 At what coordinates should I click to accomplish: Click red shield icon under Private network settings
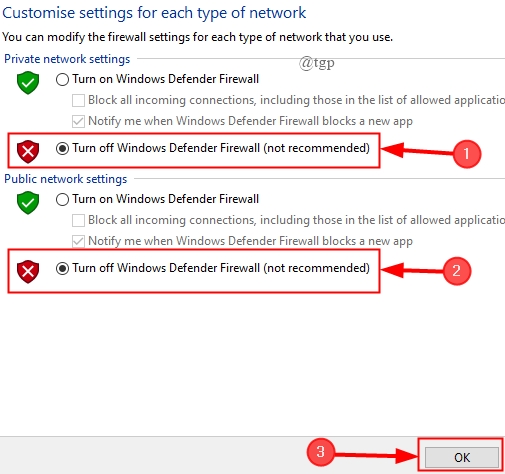[28, 152]
